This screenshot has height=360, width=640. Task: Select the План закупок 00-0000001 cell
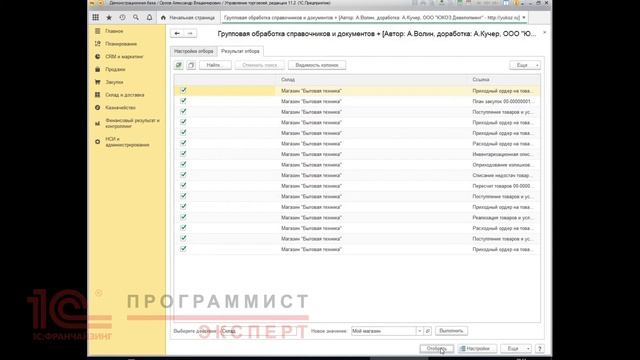tap(504, 101)
